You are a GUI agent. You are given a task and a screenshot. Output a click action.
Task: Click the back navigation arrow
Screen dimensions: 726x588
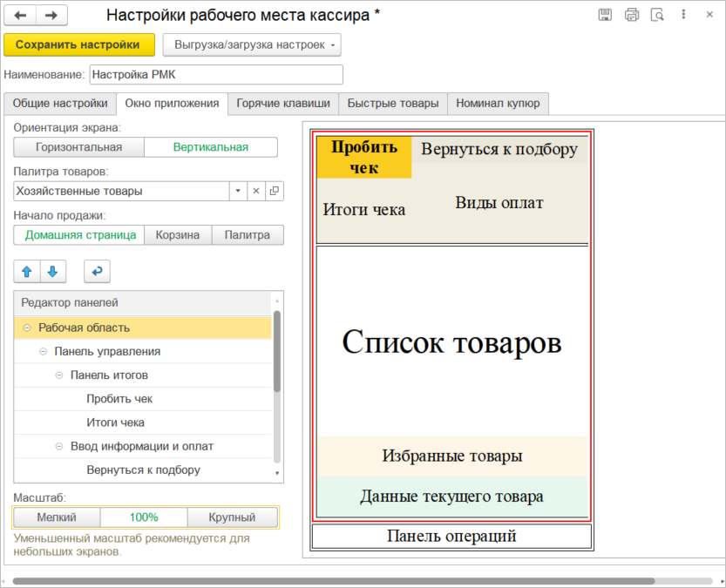tap(21, 16)
